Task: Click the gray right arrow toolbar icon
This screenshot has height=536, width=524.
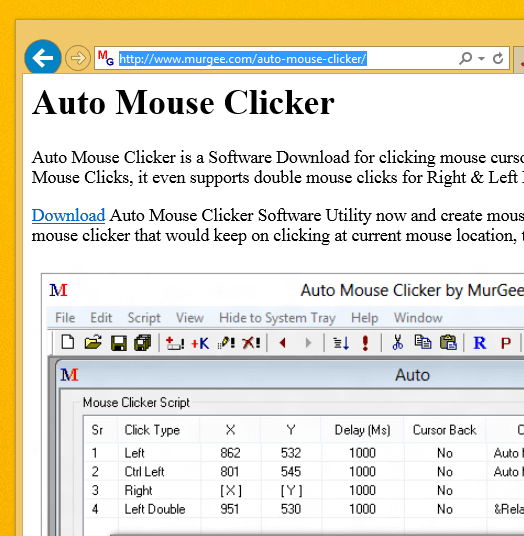Action: pos(308,343)
